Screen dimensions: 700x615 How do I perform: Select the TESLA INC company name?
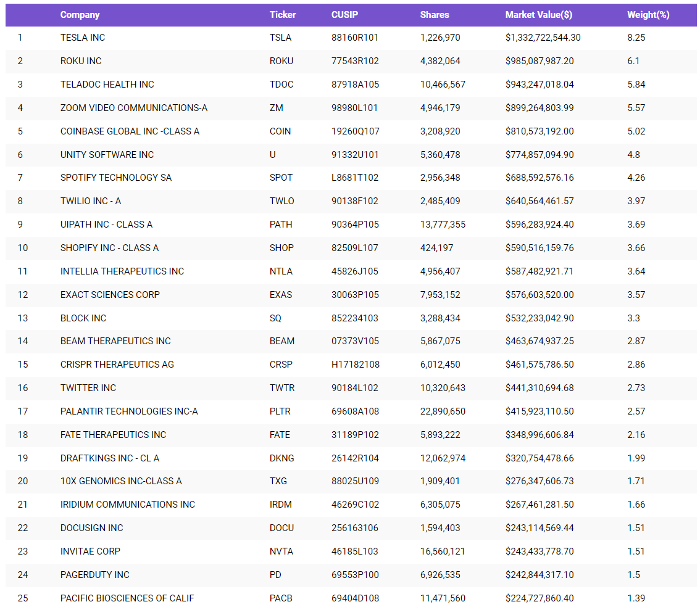pyautogui.click(x=83, y=38)
